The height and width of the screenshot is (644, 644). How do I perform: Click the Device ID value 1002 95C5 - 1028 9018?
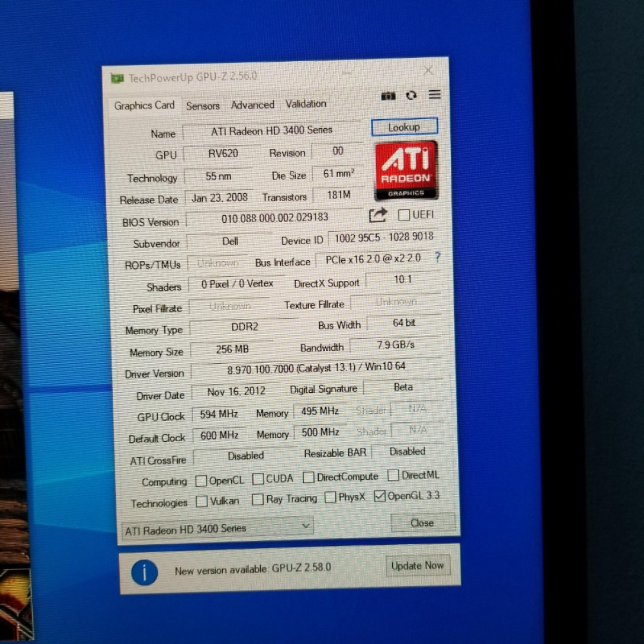pyautogui.click(x=383, y=238)
